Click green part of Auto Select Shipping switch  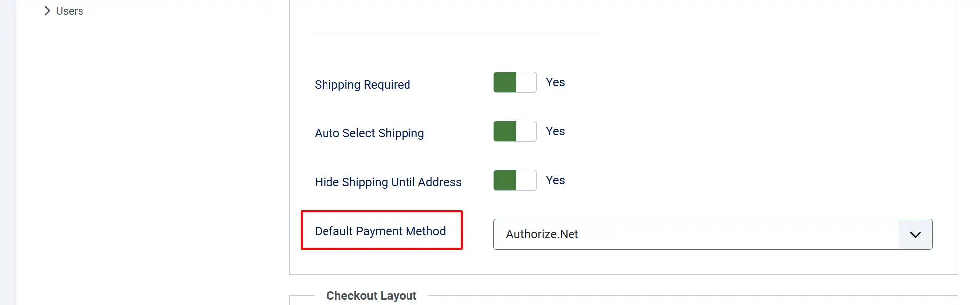505,131
